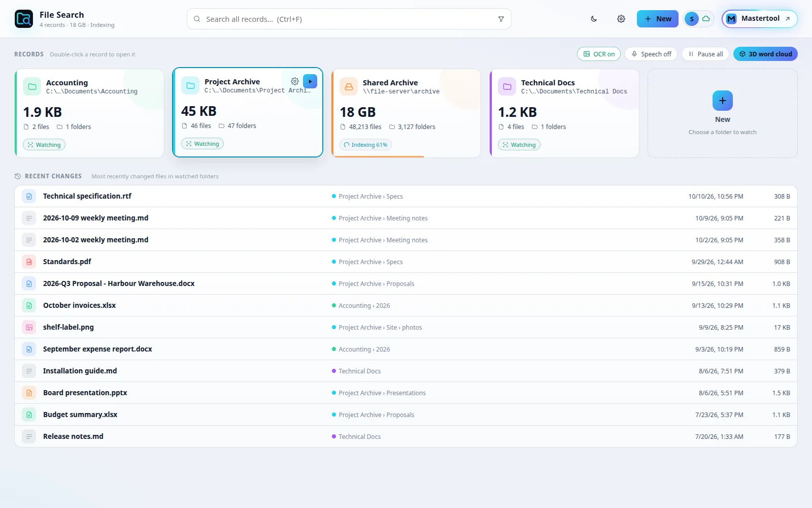Click the Accounting folder icon
The width and height of the screenshot is (812, 508).
click(x=32, y=86)
